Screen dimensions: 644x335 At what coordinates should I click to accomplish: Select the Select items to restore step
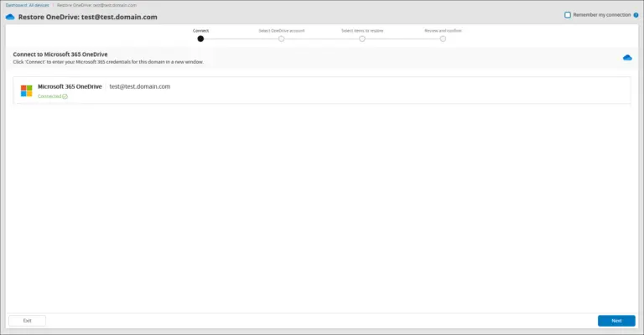click(x=362, y=39)
